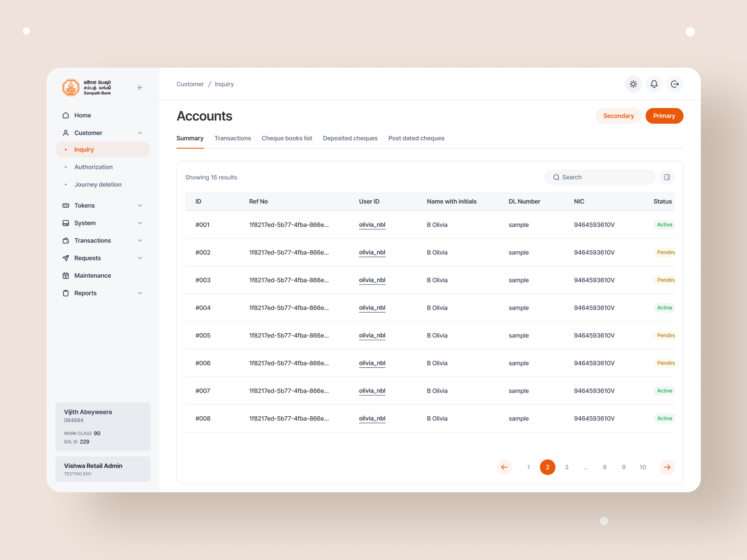Navigate to page 10 of results

(x=642, y=467)
